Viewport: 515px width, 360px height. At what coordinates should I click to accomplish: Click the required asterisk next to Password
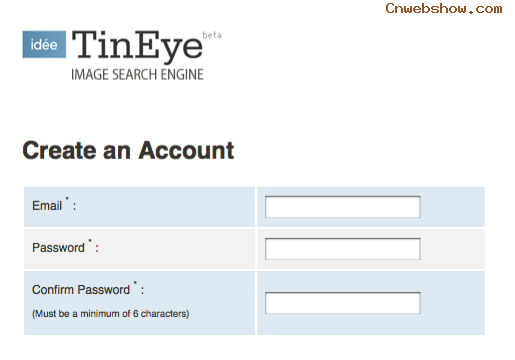[x=90, y=241]
